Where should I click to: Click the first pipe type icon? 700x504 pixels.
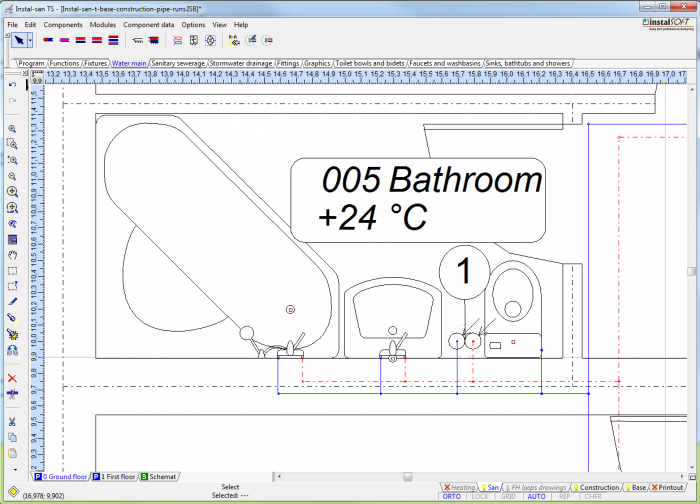(48, 41)
